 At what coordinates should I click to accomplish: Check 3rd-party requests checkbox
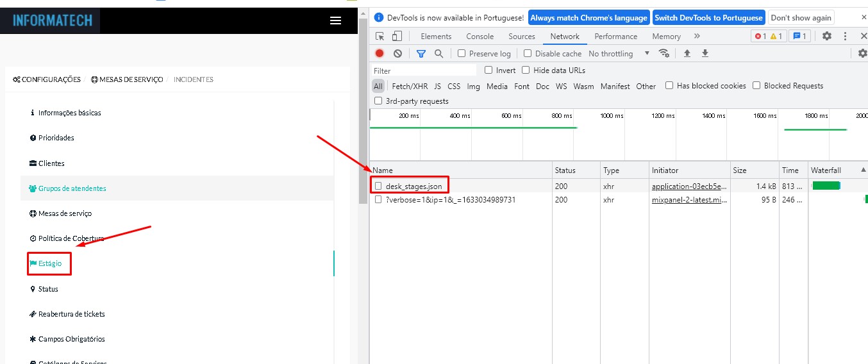pos(378,101)
